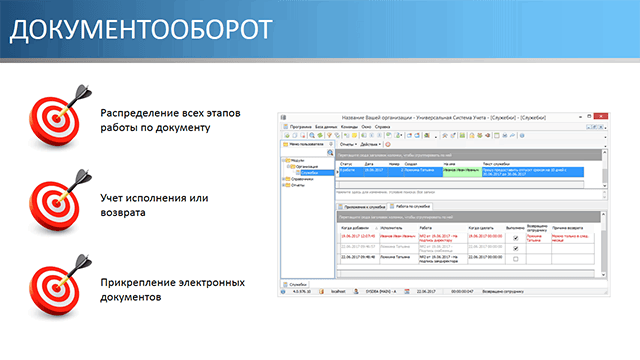Viewport: 640px width, 360px height.
Task: Click the application icon in the title bar
Action: click(x=283, y=118)
